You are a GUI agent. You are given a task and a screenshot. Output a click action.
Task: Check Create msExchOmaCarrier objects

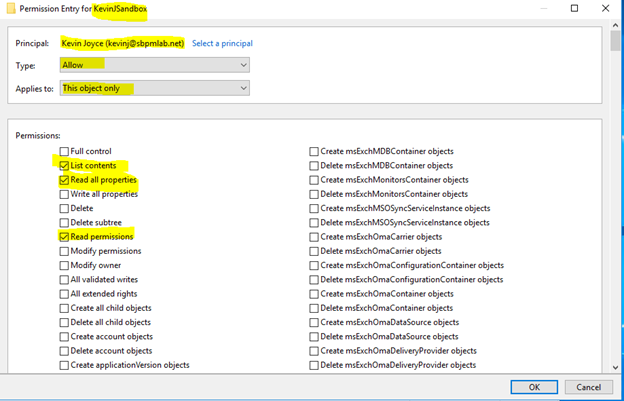click(314, 237)
